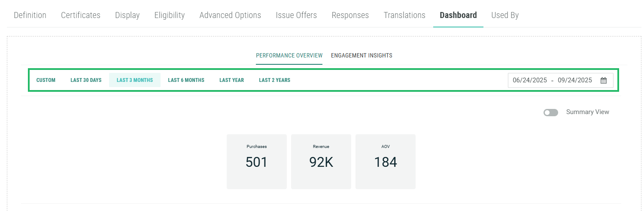Switch to the Certificates tab
Image resolution: width=644 pixels, height=211 pixels.
pyautogui.click(x=81, y=15)
